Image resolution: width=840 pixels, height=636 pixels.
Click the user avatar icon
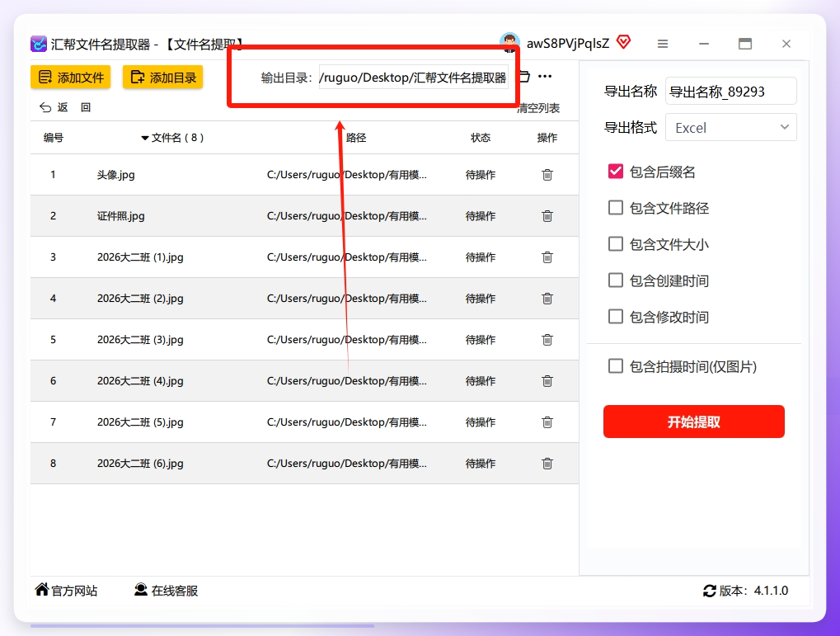click(x=509, y=43)
